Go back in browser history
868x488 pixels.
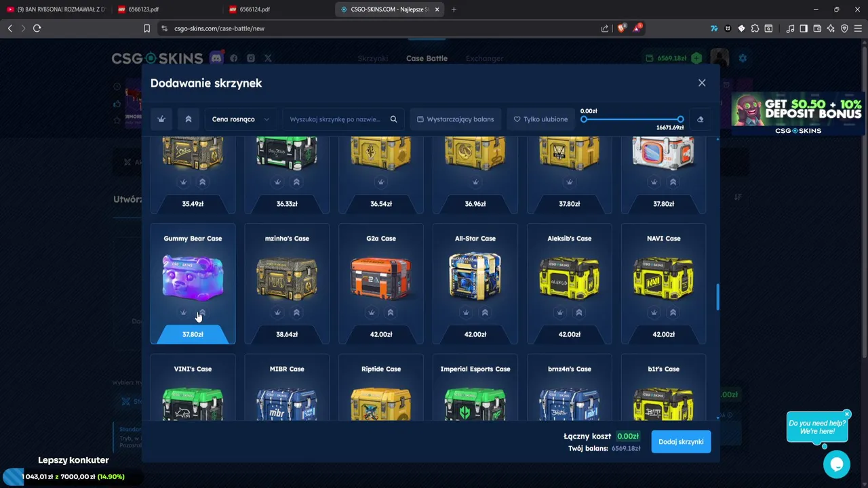[x=9, y=28]
